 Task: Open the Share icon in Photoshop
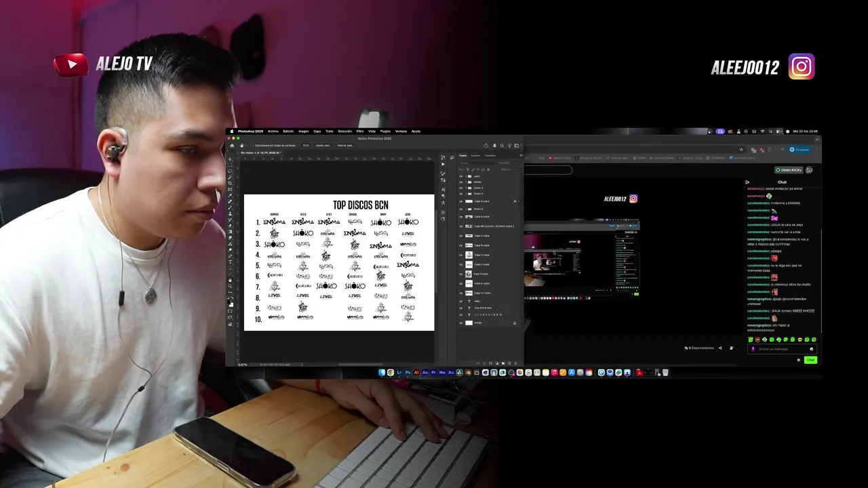pyautogui.click(x=486, y=146)
